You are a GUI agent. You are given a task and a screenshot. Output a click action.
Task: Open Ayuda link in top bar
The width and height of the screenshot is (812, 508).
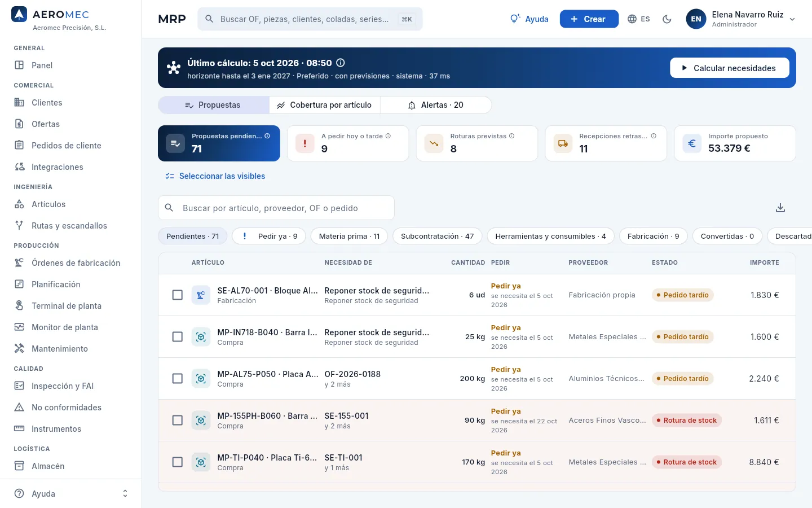click(529, 19)
